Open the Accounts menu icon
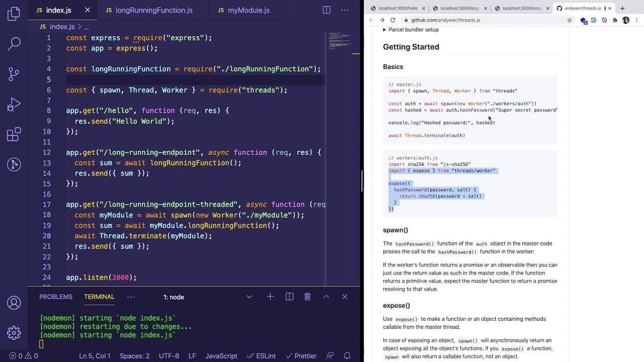Image resolution: width=644 pixels, height=362 pixels. [x=14, y=303]
